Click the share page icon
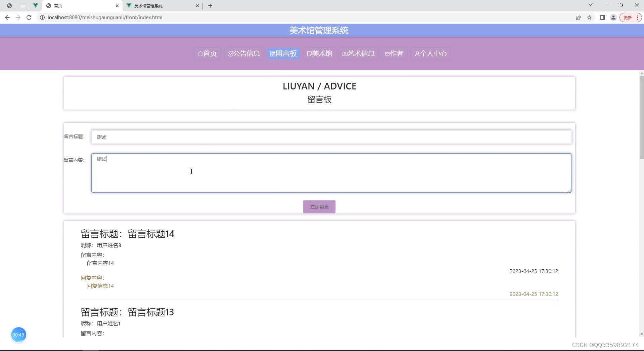This screenshot has height=351, width=644. click(579, 17)
